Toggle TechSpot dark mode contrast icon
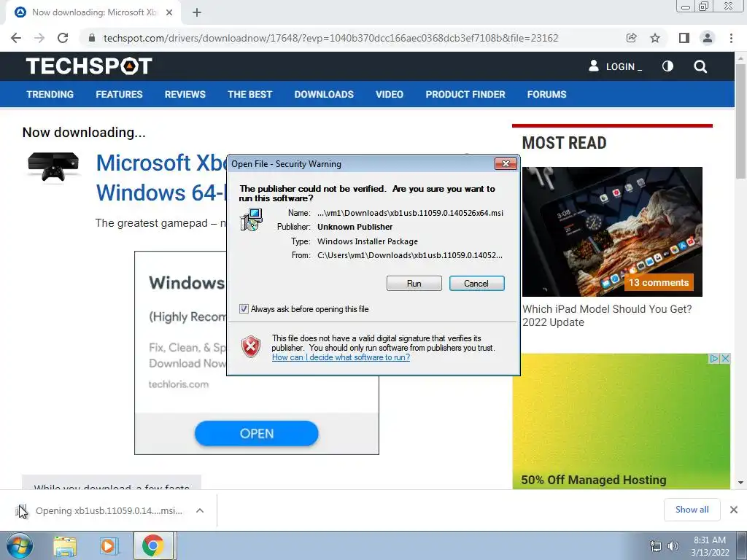This screenshot has height=560, width=747. (x=668, y=66)
